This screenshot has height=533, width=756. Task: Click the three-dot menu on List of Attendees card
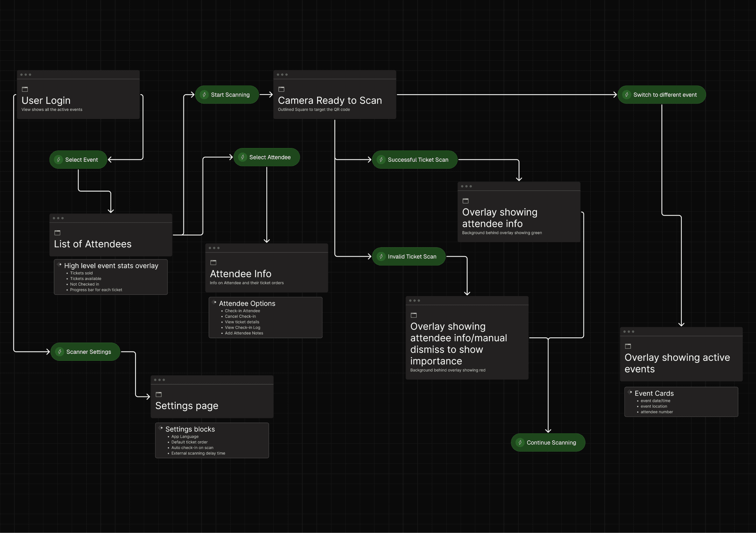click(x=58, y=218)
